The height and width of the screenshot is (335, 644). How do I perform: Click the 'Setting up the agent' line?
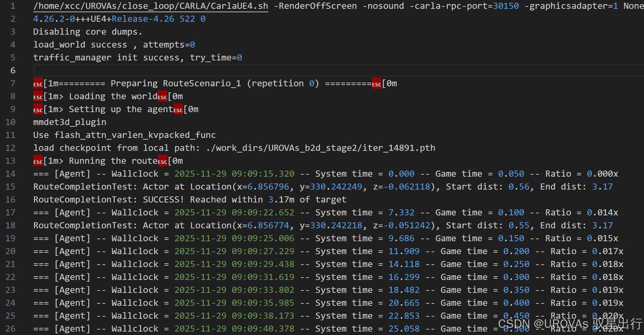116,109
